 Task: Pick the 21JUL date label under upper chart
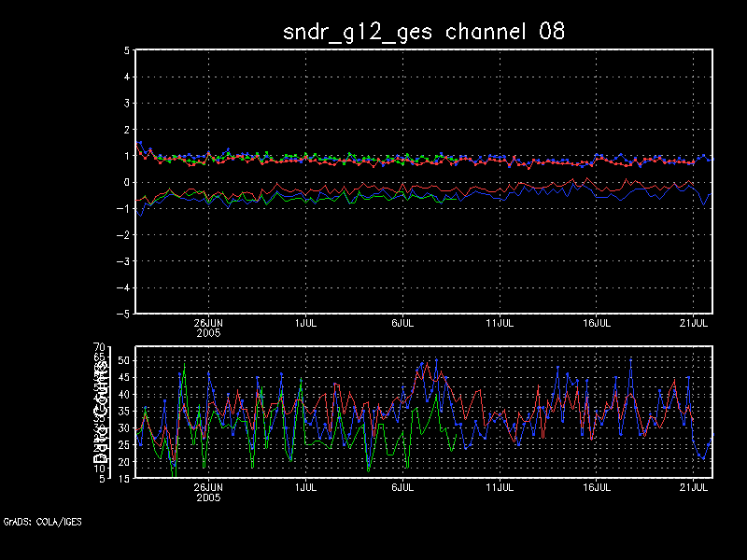[694, 322]
